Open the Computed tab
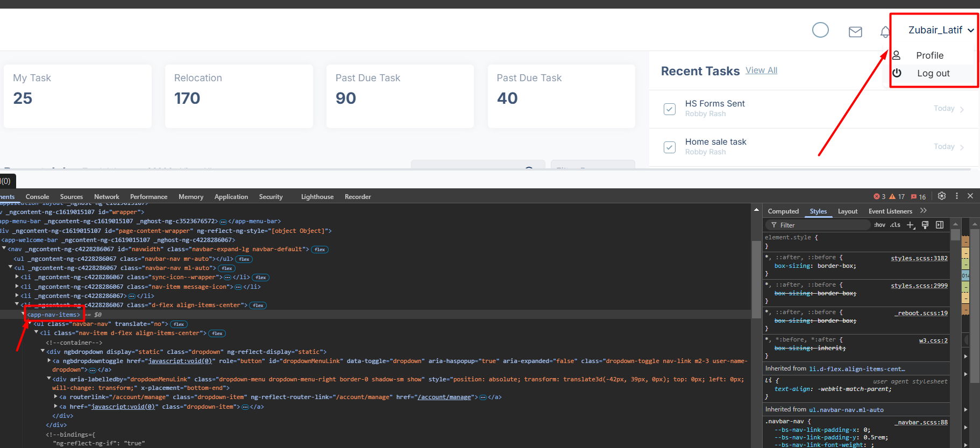Screen dimensions: 980x448 783,211
